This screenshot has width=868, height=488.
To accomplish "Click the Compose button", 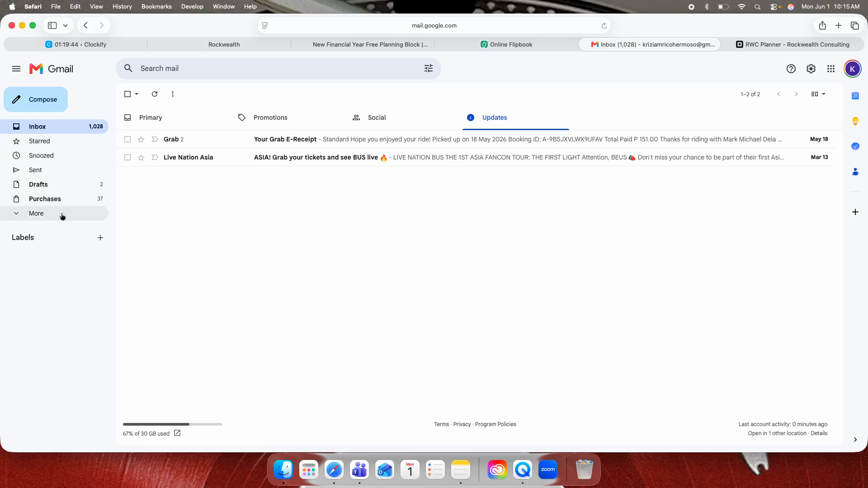I will coord(36,99).
